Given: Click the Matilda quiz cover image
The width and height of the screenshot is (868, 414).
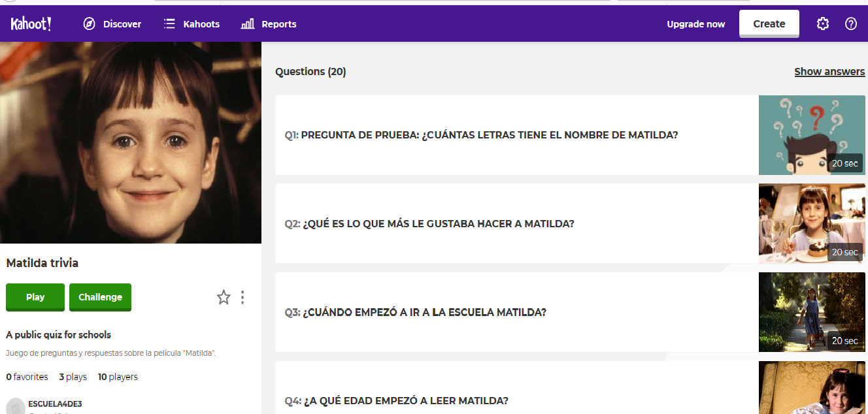Looking at the screenshot, I should [x=131, y=142].
